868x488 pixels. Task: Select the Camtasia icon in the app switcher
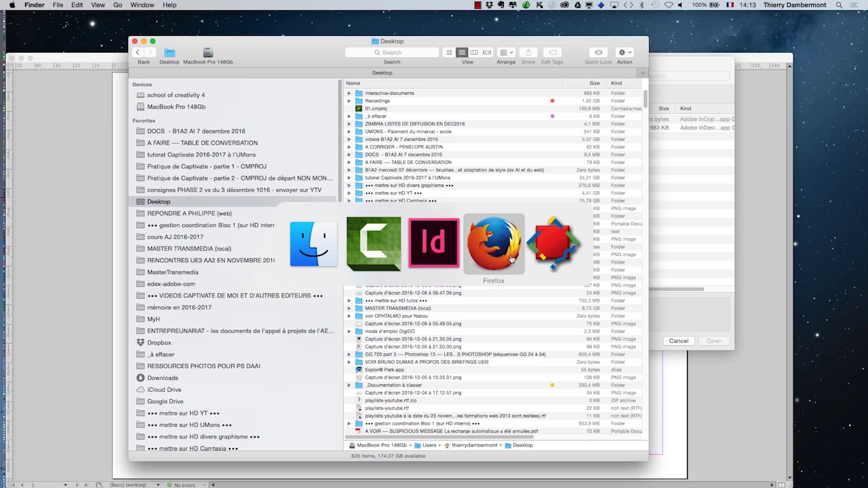(x=374, y=243)
